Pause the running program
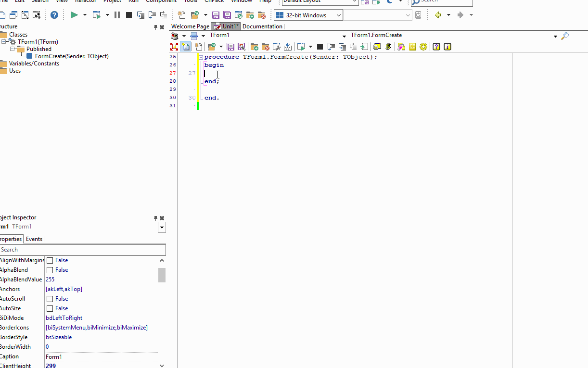This screenshot has height=368, width=588. click(x=117, y=15)
